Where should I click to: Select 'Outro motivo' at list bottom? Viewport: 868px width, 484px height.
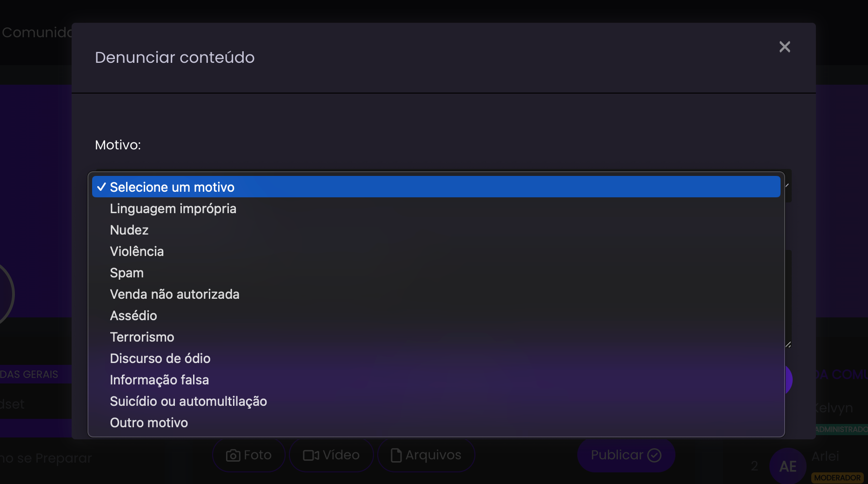[x=149, y=423]
